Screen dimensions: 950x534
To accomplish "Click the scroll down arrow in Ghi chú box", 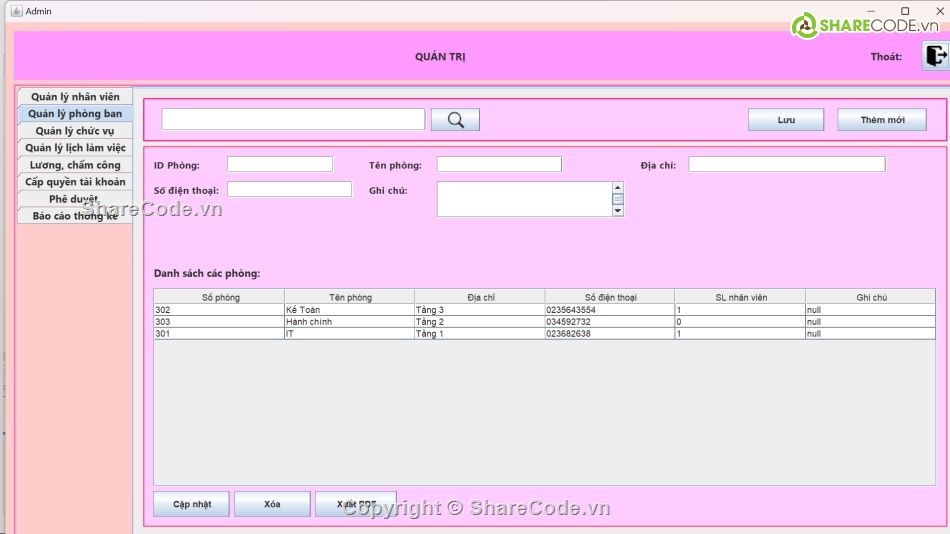I will (x=617, y=210).
